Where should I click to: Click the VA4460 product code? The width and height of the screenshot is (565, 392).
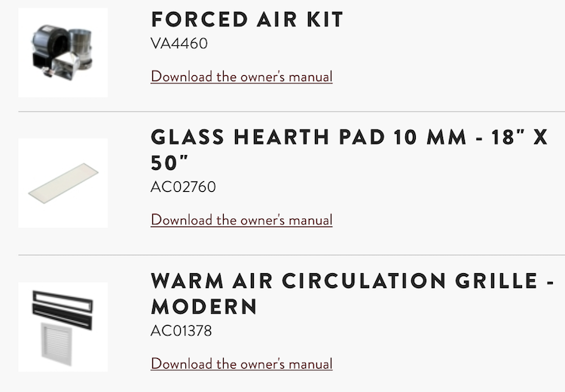179,44
